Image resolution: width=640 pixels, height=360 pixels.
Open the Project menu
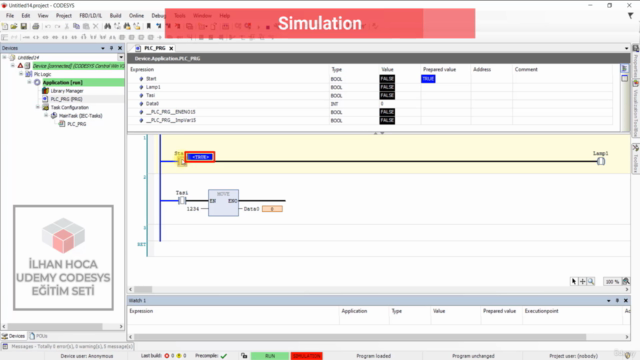pyautogui.click(x=64, y=16)
